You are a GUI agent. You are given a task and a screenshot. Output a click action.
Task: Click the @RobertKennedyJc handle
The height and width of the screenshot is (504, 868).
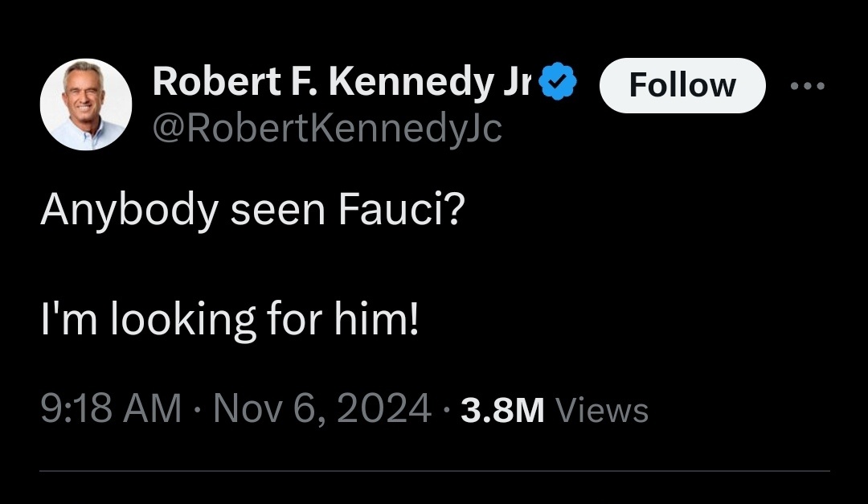point(326,128)
